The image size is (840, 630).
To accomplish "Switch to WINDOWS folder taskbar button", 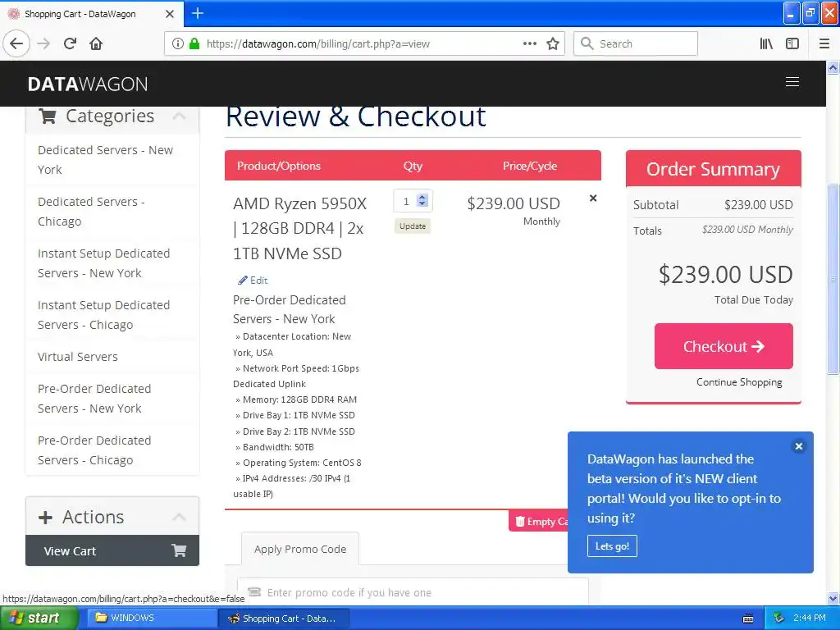I will coord(152,618).
